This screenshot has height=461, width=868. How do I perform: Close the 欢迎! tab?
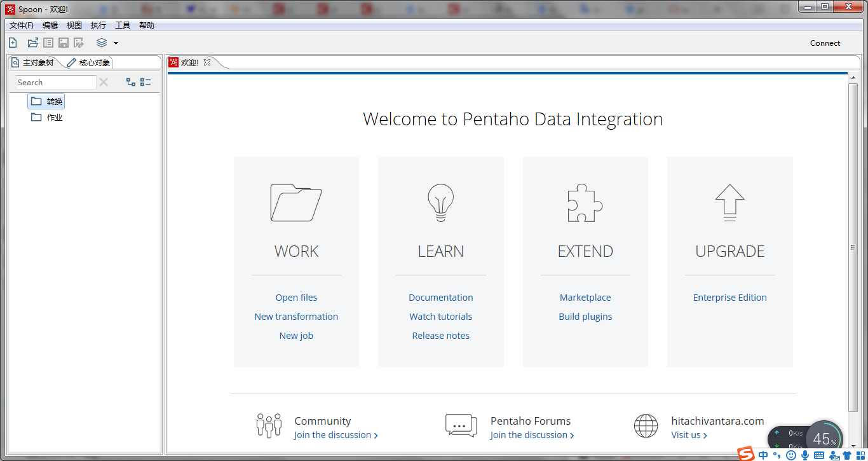click(x=207, y=62)
